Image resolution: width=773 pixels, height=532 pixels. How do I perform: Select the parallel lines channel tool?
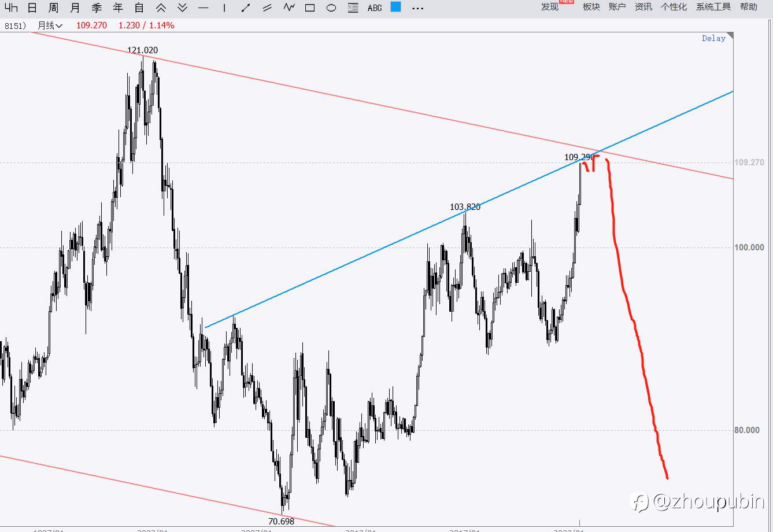coord(267,8)
